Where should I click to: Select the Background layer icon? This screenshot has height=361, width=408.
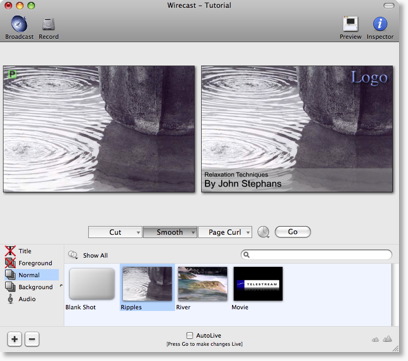pyautogui.click(x=10, y=287)
